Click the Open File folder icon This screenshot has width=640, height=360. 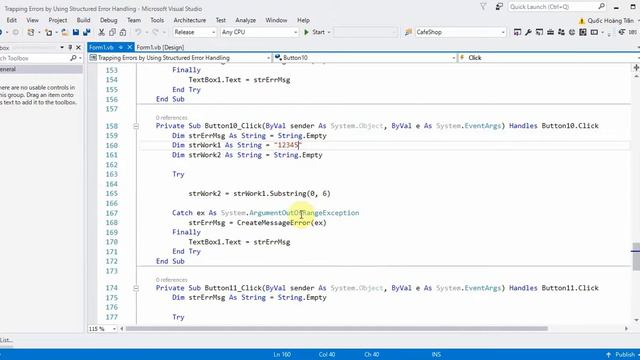click(64, 32)
